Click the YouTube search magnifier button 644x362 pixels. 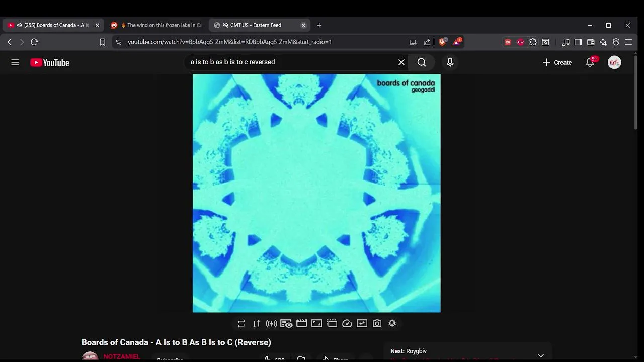tap(422, 62)
